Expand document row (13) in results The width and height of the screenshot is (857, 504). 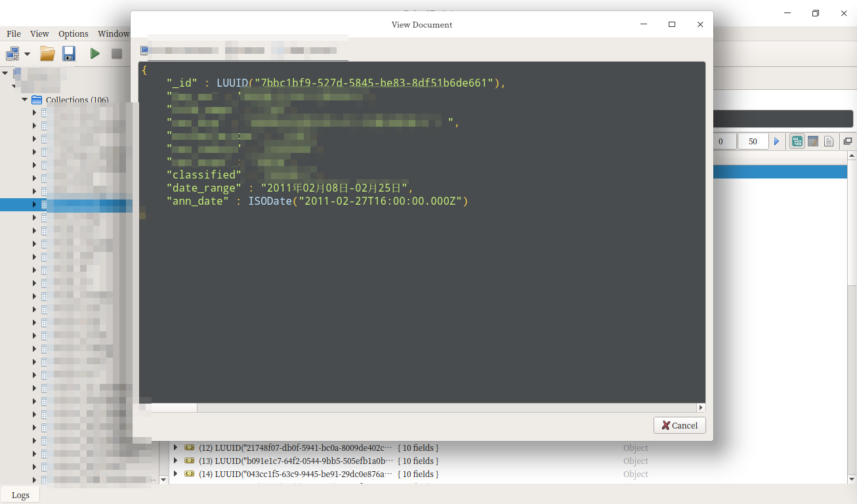coord(175,461)
